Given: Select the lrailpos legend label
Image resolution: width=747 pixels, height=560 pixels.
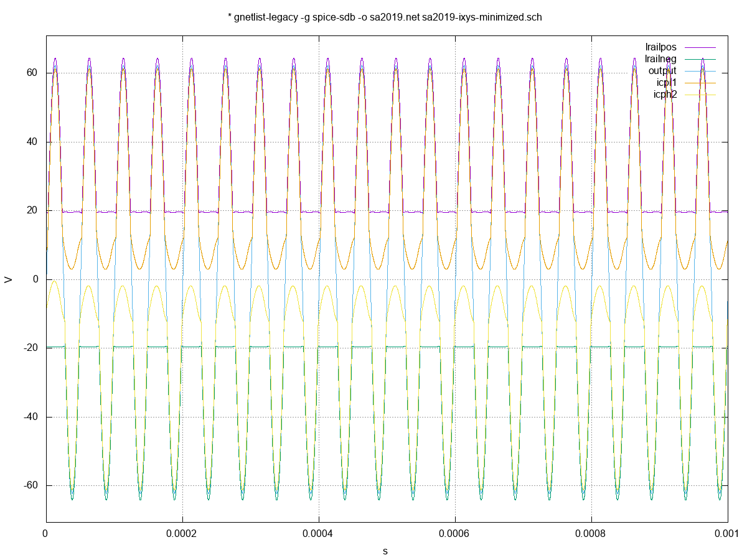Looking at the screenshot, I should coord(661,47).
